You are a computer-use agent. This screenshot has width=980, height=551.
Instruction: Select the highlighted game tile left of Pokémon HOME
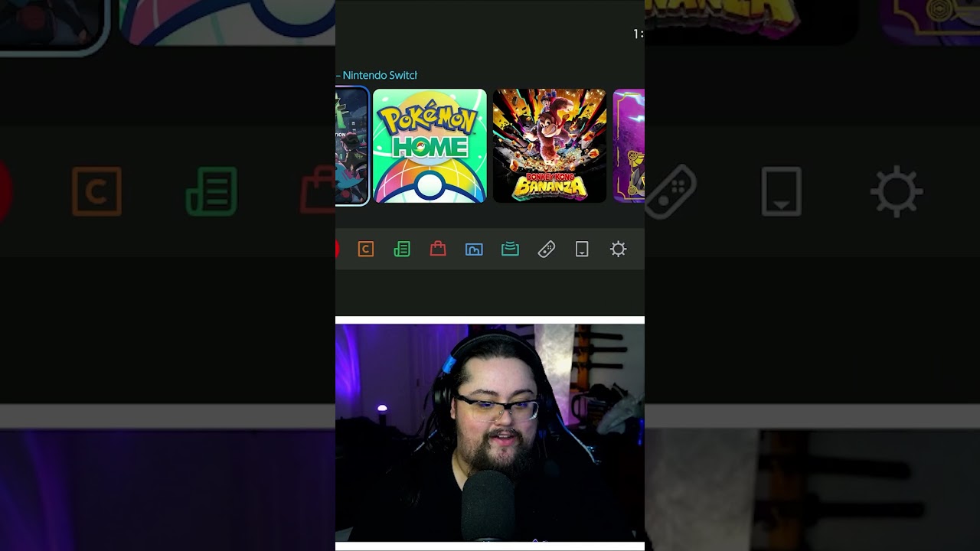[352, 146]
